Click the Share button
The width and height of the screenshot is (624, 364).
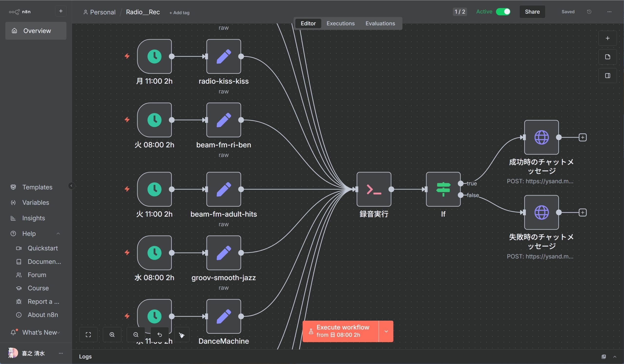tap(532, 12)
